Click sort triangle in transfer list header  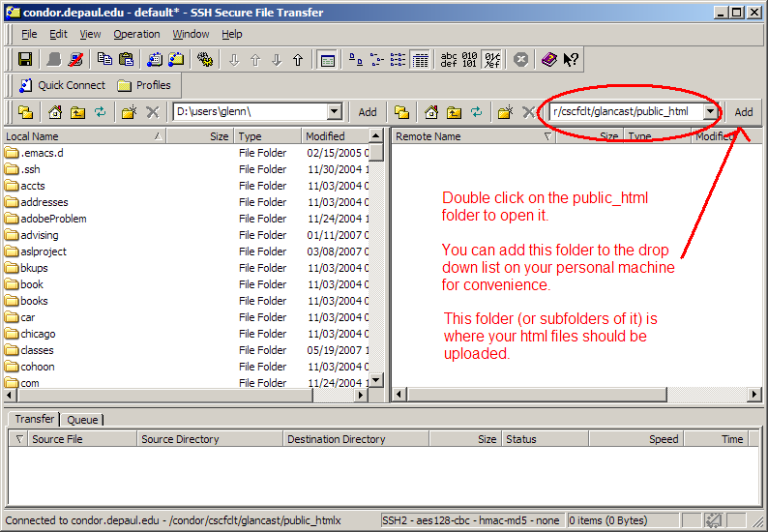tap(19, 439)
